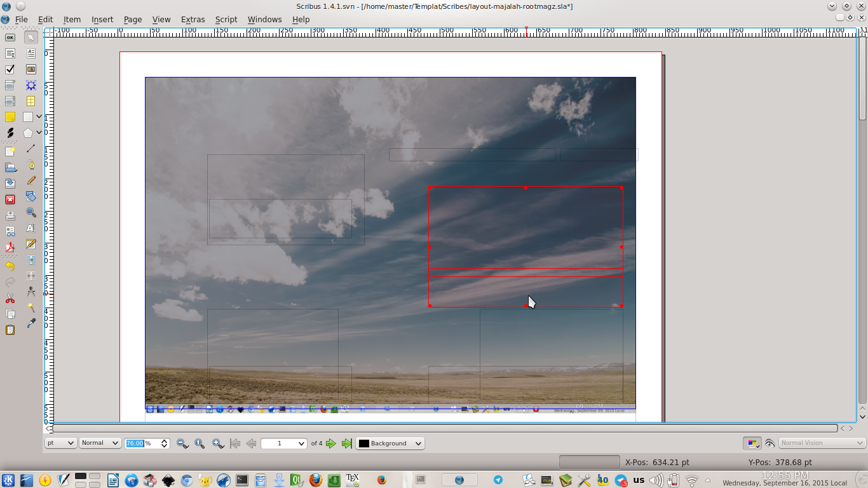Open the Script menu

pos(226,20)
